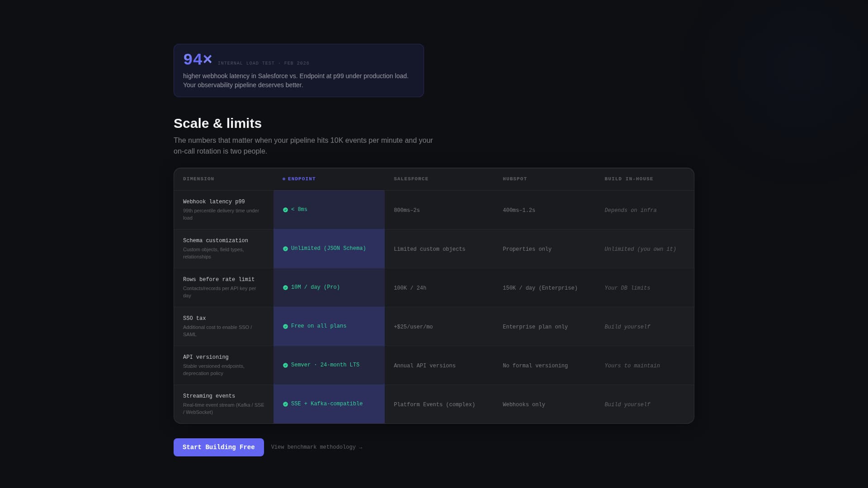Click the DIMENSION column header
The width and height of the screenshot is (868, 488).
198,178
